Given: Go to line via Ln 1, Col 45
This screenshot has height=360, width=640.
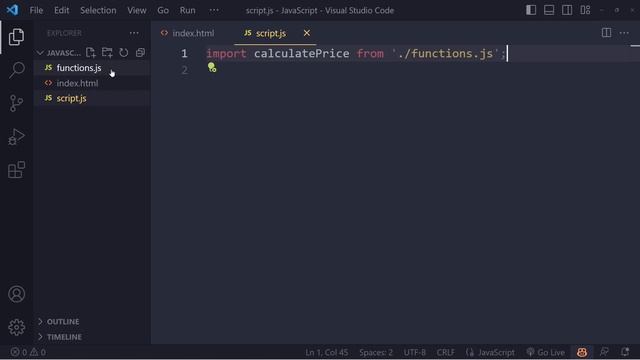Looking at the screenshot, I should pos(327,352).
